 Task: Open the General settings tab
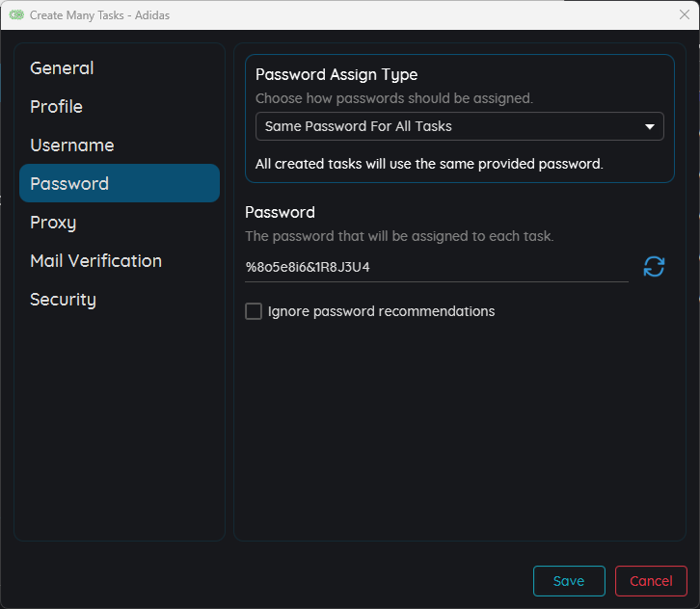tap(62, 68)
